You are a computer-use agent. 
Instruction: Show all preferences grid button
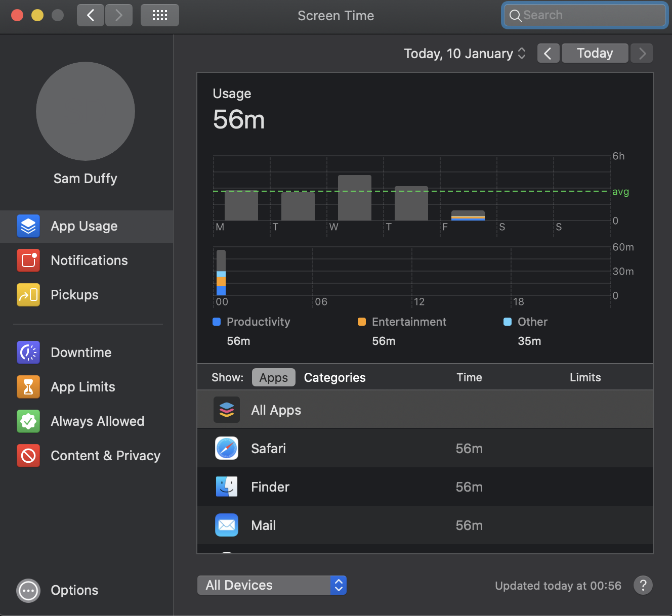(x=160, y=15)
